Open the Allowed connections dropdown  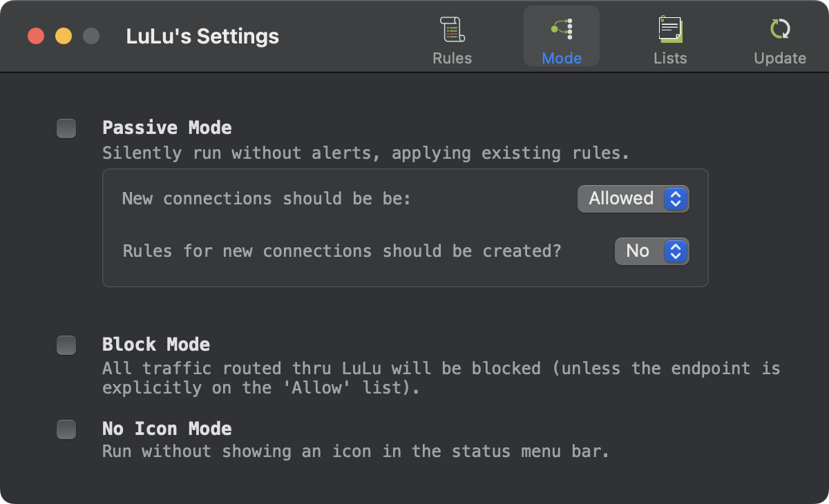click(633, 199)
